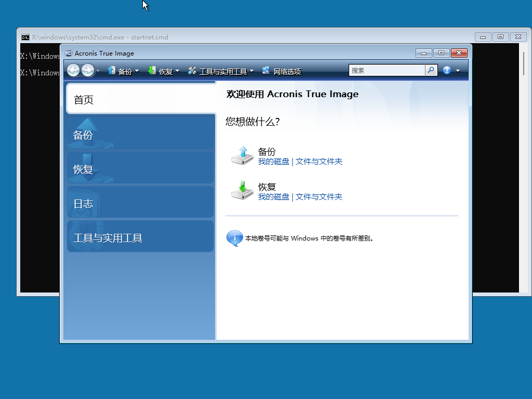Go back with the back arrow button

[73, 70]
